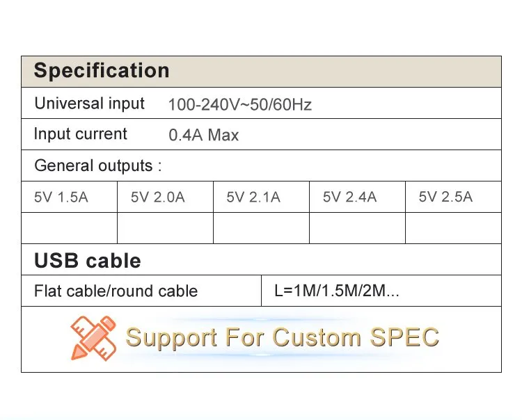Click the ruler and pencil icon
522x420 pixels.
[93, 337]
